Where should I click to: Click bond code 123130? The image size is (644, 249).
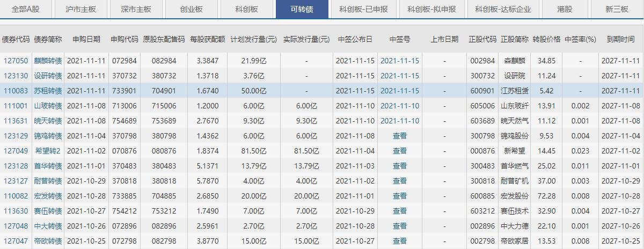click(x=16, y=76)
